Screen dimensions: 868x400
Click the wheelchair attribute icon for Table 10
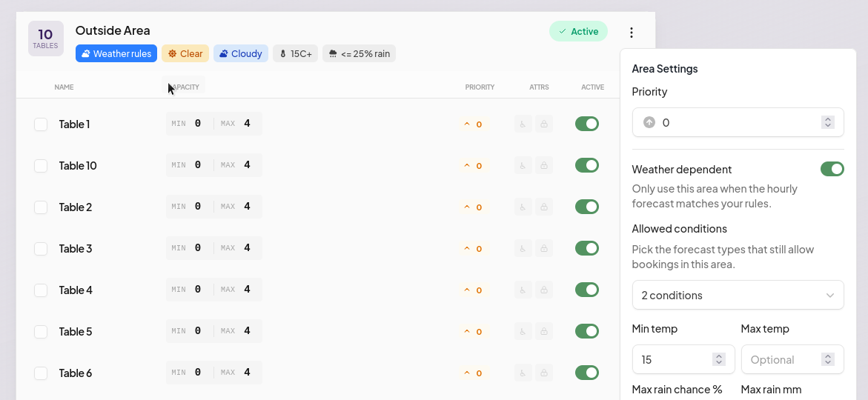point(523,165)
